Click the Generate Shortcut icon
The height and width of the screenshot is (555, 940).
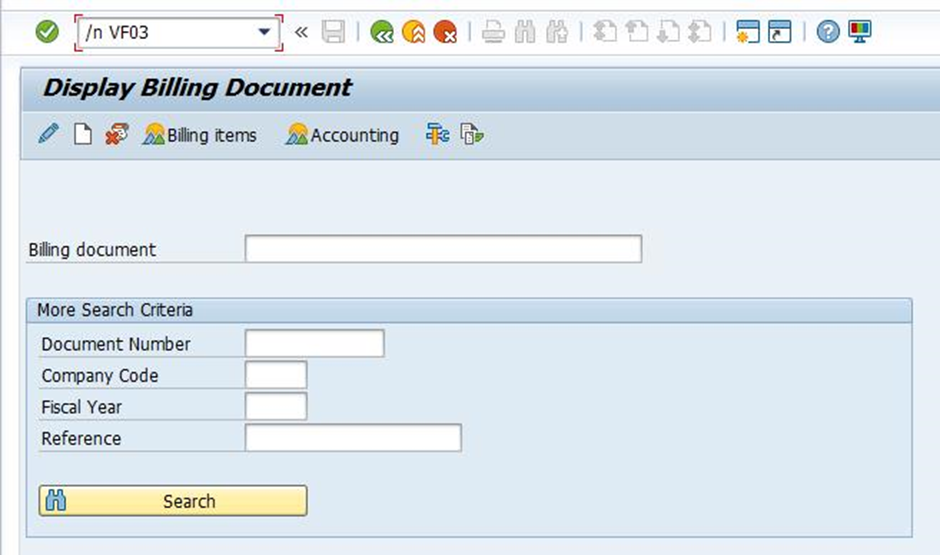pyautogui.click(x=779, y=32)
